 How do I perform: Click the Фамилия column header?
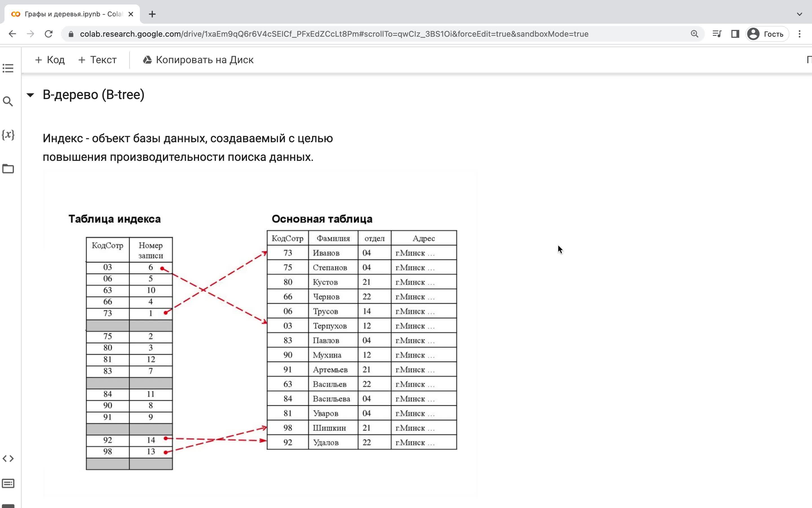(x=333, y=238)
